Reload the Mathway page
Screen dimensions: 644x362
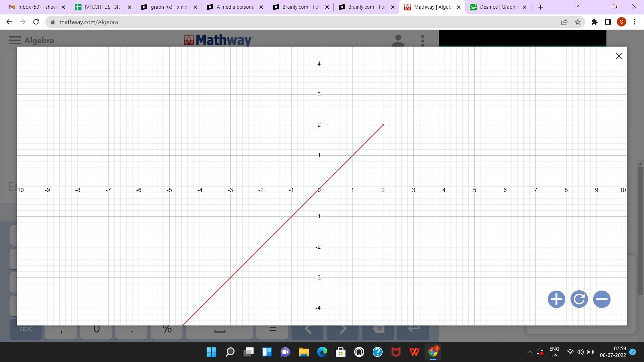pyautogui.click(x=36, y=22)
